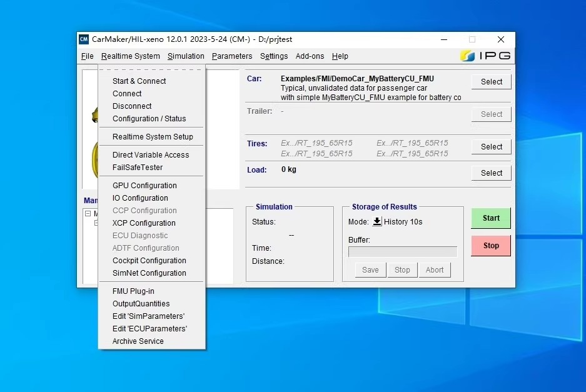Open FMU Plug-in entry

click(x=152, y=291)
